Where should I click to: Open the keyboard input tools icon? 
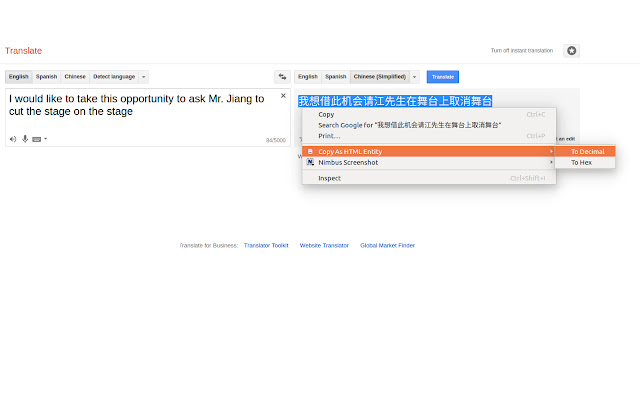(x=38, y=139)
